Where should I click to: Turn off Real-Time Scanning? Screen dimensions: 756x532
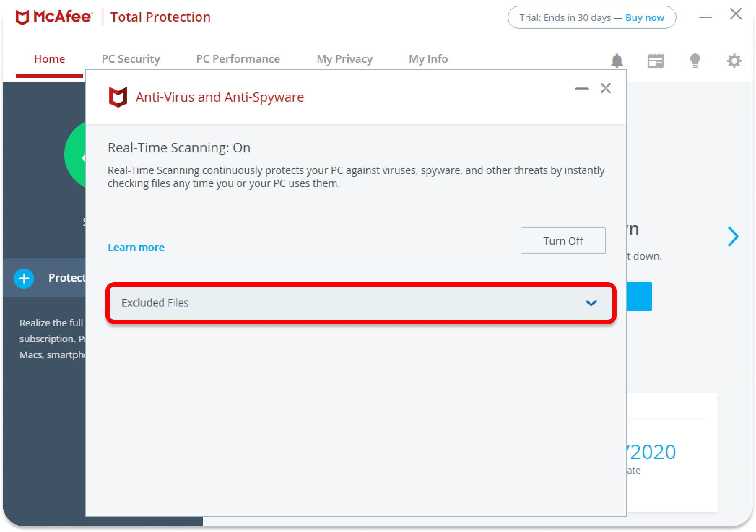(563, 241)
